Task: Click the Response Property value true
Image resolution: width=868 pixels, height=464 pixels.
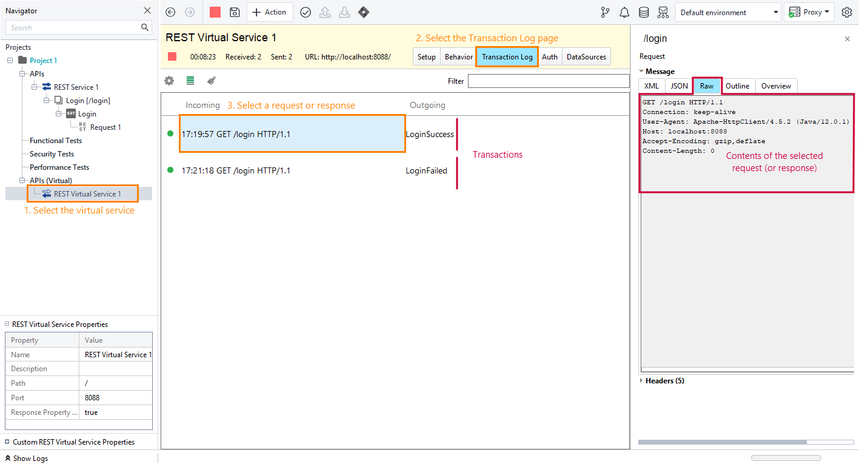Action: (116, 412)
